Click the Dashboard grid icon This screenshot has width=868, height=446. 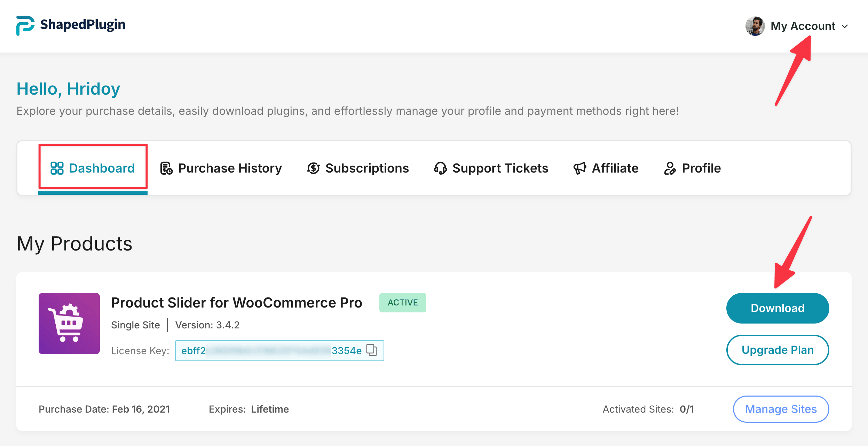57,168
